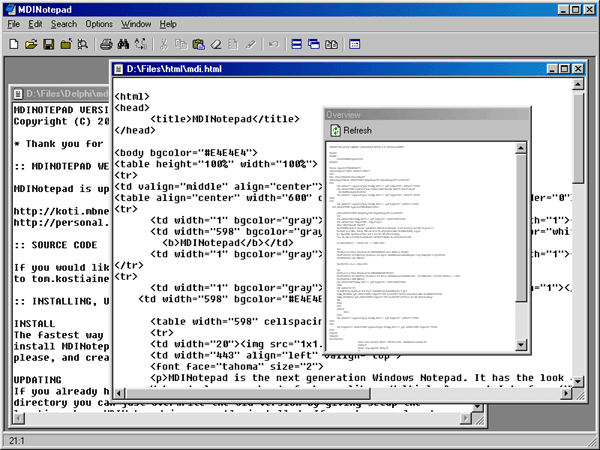The image size is (600, 450).
Task: Click the Overview panel title bar
Action: (427, 114)
